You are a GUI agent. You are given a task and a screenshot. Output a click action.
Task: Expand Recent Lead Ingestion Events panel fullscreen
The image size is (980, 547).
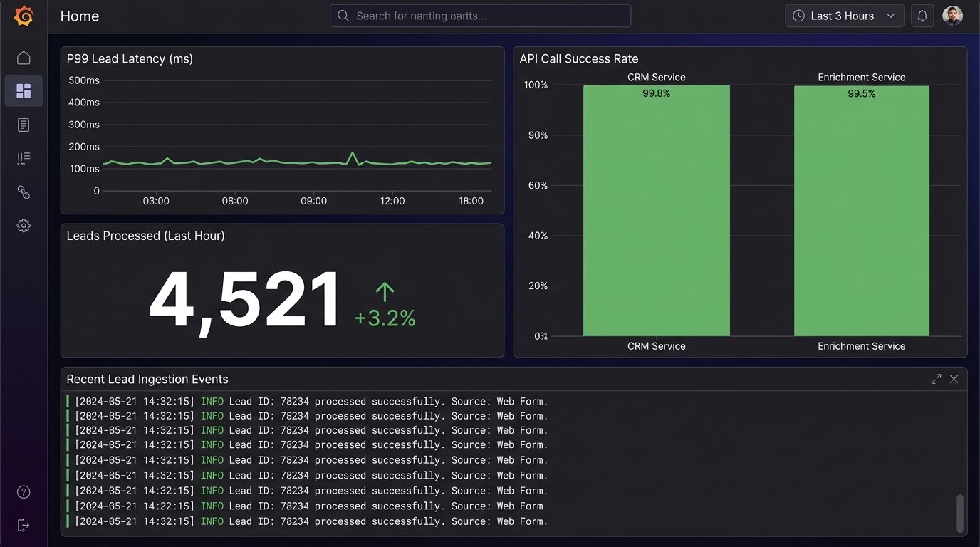click(x=936, y=379)
